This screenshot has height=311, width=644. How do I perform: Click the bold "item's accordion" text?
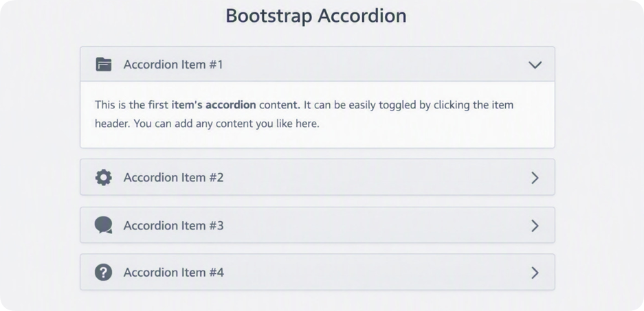click(214, 104)
